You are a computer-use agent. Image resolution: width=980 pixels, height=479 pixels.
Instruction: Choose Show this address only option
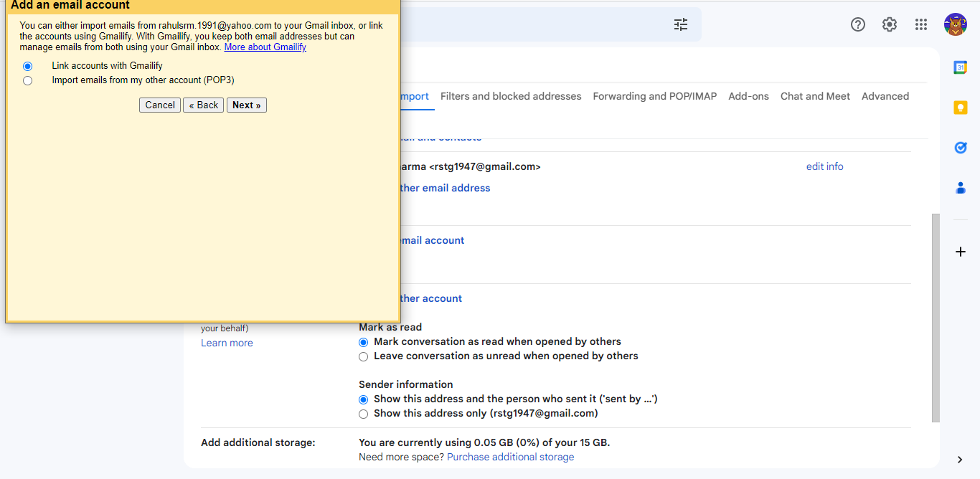pyautogui.click(x=363, y=414)
